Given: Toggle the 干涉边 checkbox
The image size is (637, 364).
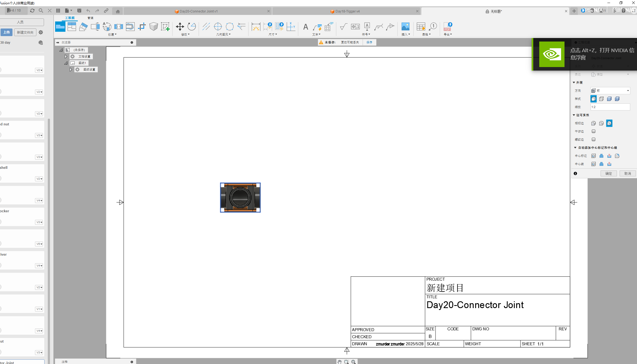Looking at the screenshot, I should point(594,131).
